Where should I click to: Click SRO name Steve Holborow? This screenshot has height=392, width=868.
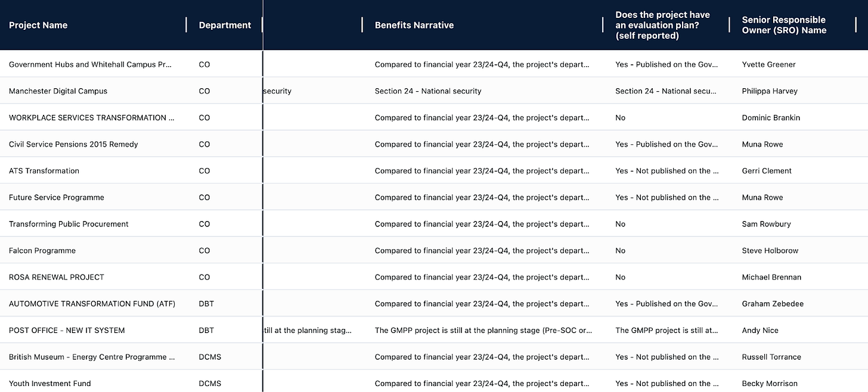point(770,250)
